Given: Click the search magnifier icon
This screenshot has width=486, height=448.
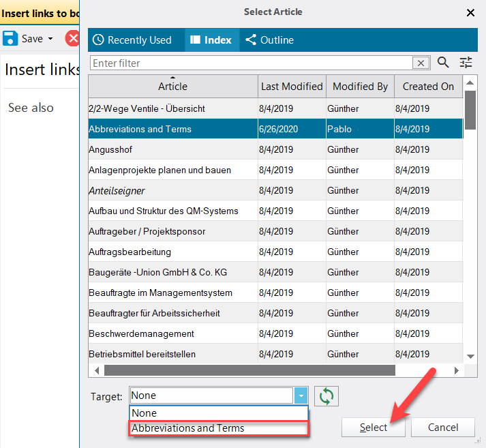Looking at the screenshot, I should [443, 63].
